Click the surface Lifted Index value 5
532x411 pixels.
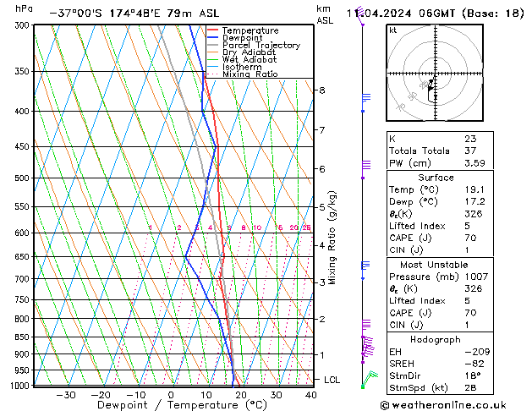point(467,226)
